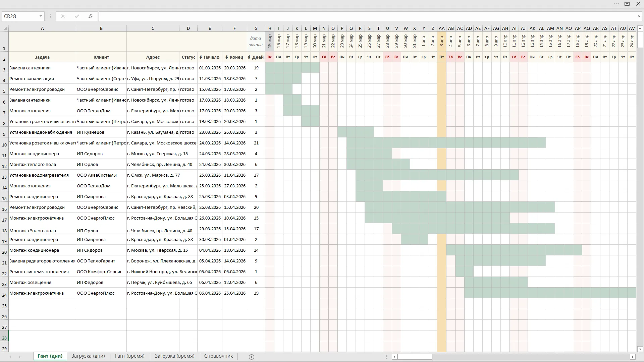
Task: Click the horizontal scrollbar thumb
Action: 415,357
